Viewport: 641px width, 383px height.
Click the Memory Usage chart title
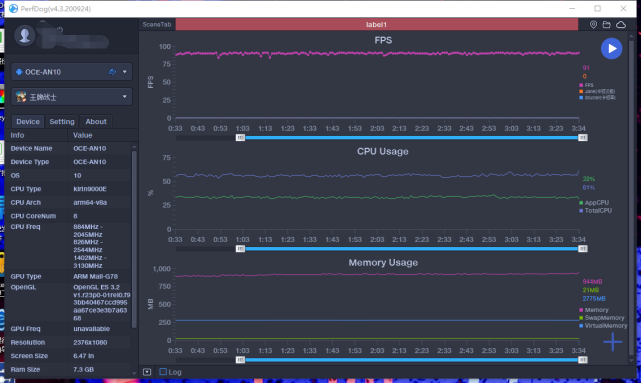[383, 263]
